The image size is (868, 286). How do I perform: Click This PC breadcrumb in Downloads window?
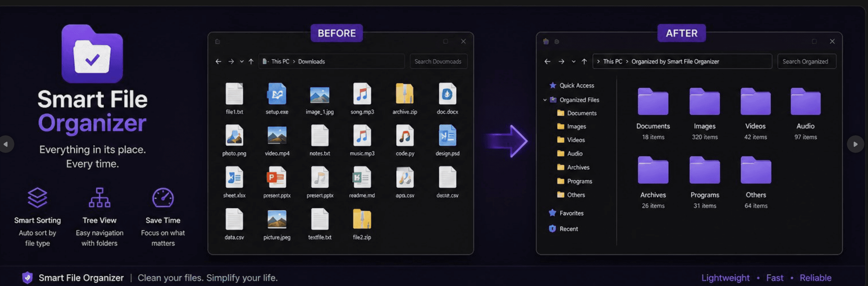tap(280, 62)
